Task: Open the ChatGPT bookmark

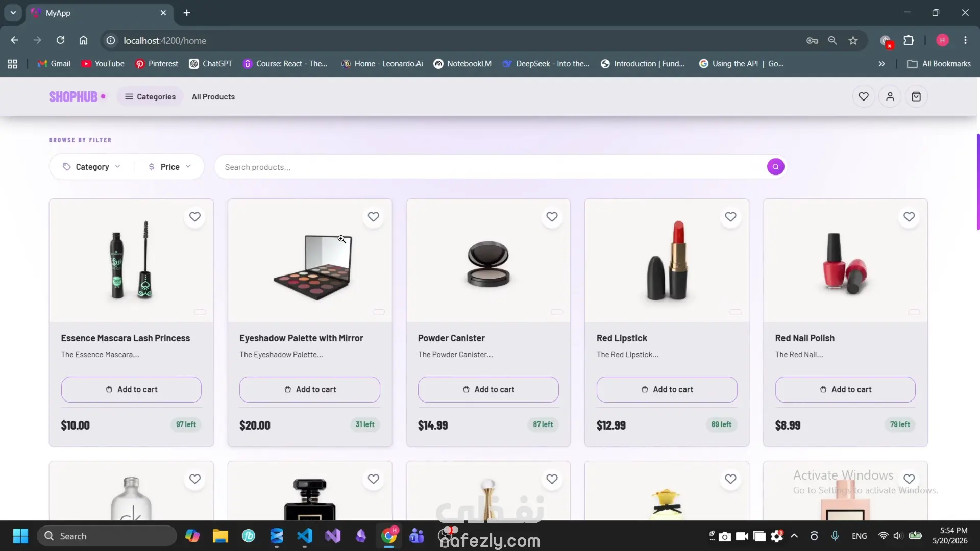Action: point(210,64)
